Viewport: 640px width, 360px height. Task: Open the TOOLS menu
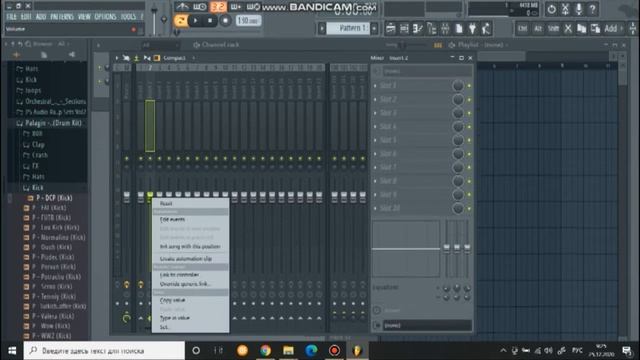[x=128, y=17]
